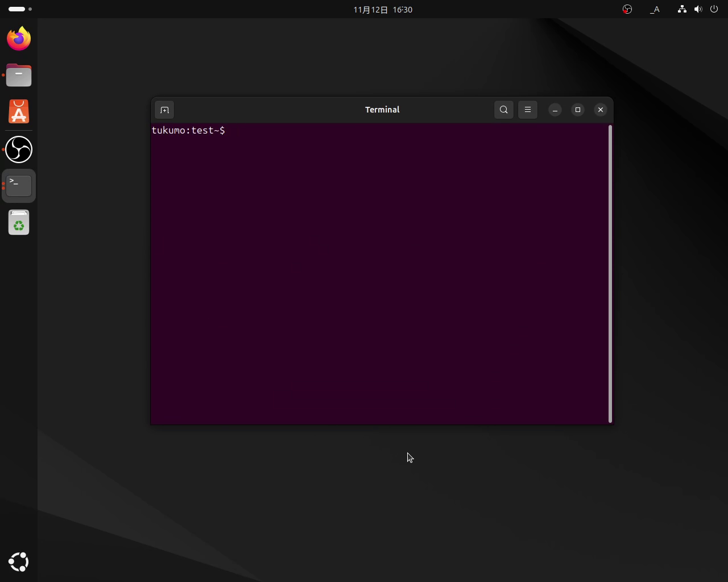
Task: Open a new terminal tab
Action: pyautogui.click(x=164, y=110)
